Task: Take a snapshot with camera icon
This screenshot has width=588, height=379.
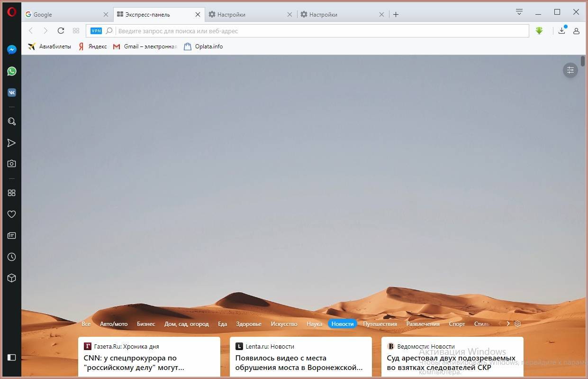Action: click(x=12, y=164)
